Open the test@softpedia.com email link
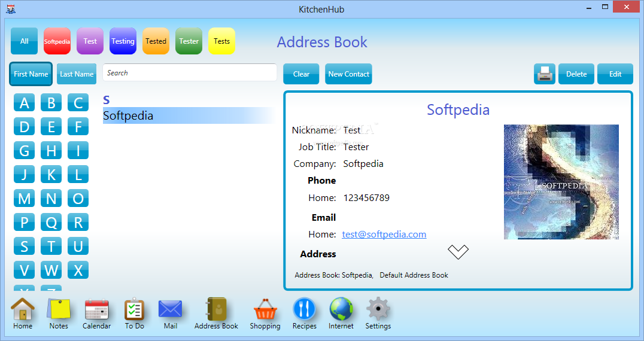Screen dimensions: 644x341 coord(384,235)
